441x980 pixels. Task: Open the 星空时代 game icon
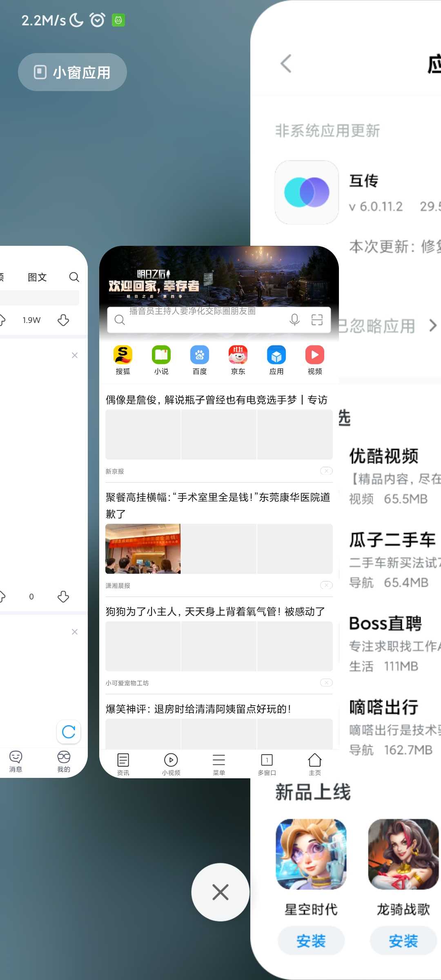pyautogui.click(x=311, y=854)
